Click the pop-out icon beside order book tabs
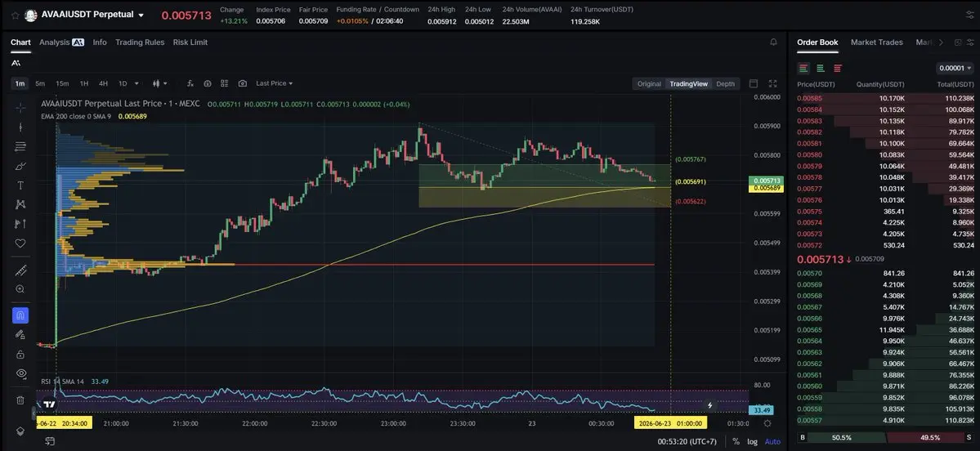The height and width of the screenshot is (451, 980). [957, 42]
